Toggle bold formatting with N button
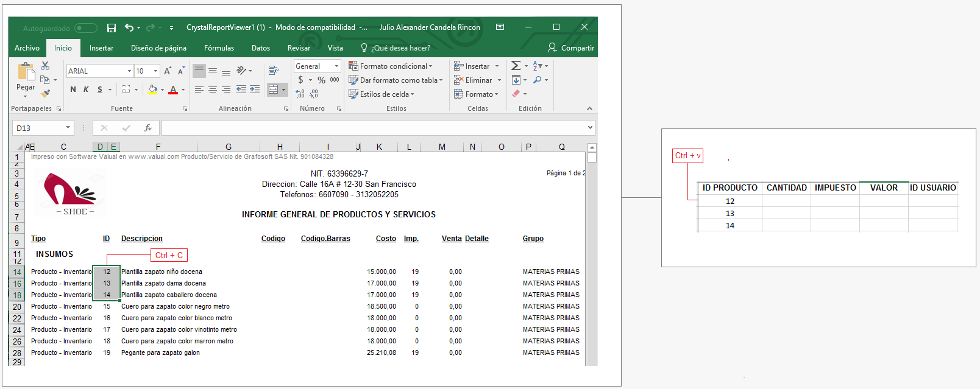 (73, 89)
